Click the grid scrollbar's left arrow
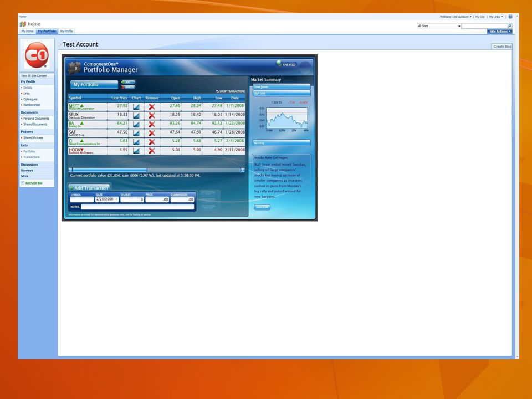532x399 pixels. coord(70,170)
